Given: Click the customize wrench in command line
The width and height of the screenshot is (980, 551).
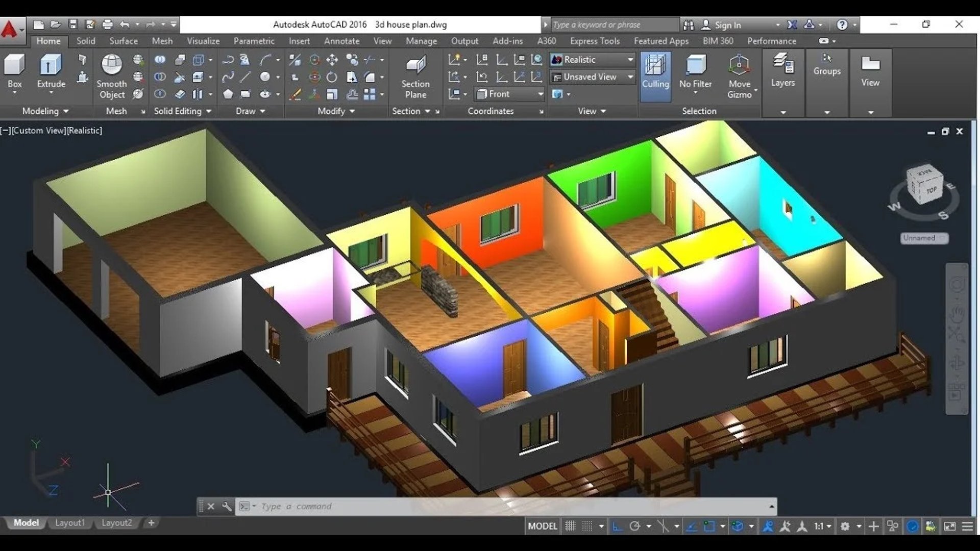Looking at the screenshot, I should [227, 506].
